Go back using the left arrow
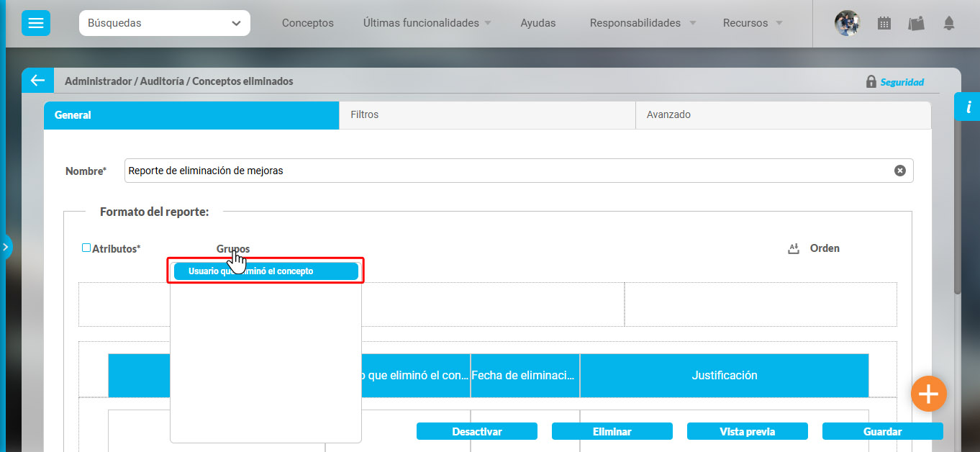 pos(37,81)
